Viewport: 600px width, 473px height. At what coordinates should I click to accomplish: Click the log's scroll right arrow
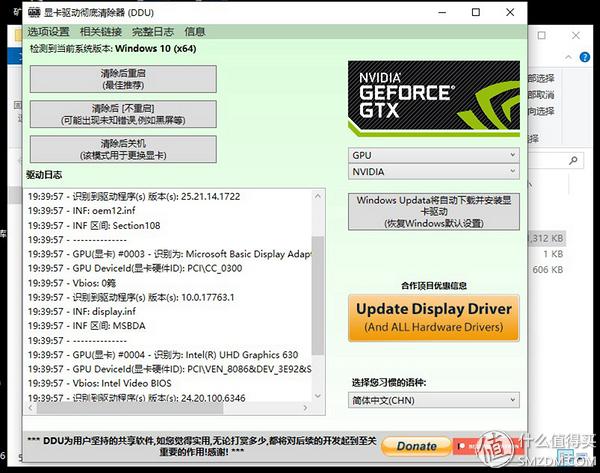pyautogui.click(x=305, y=408)
